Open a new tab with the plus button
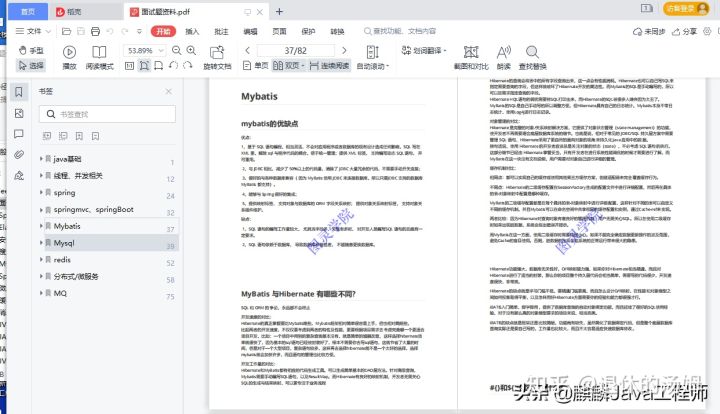The width and height of the screenshot is (720, 414). 279,12
